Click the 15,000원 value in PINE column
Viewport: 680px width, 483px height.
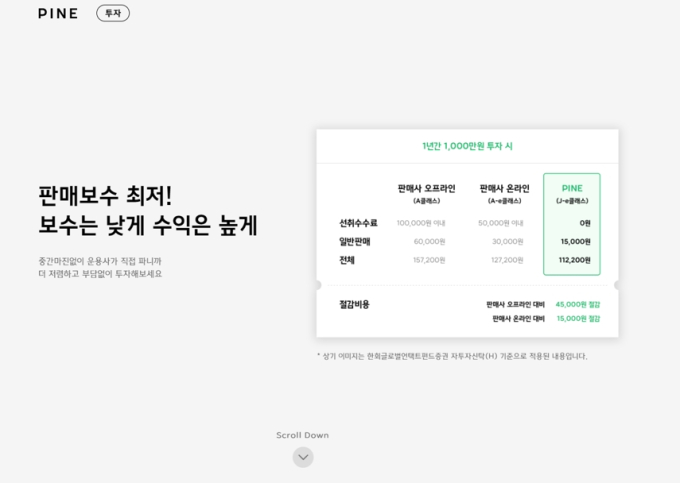tap(575, 242)
